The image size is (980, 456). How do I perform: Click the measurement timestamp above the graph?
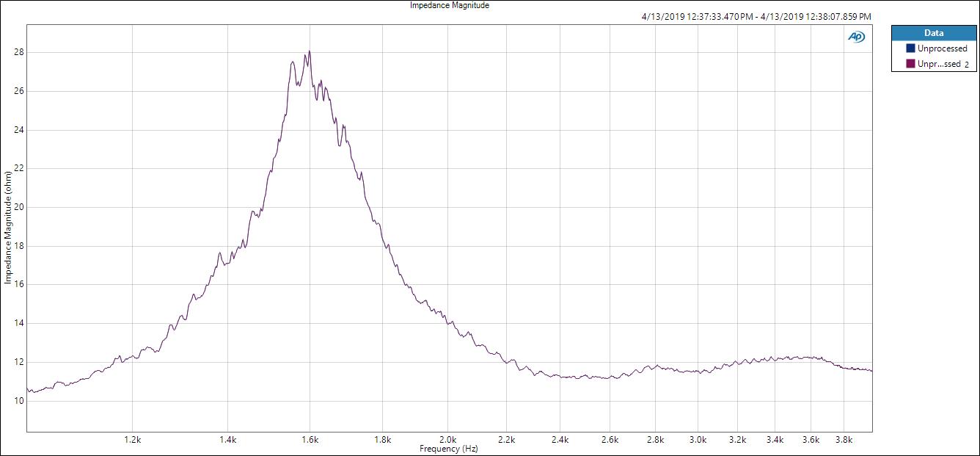tap(756, 16)
